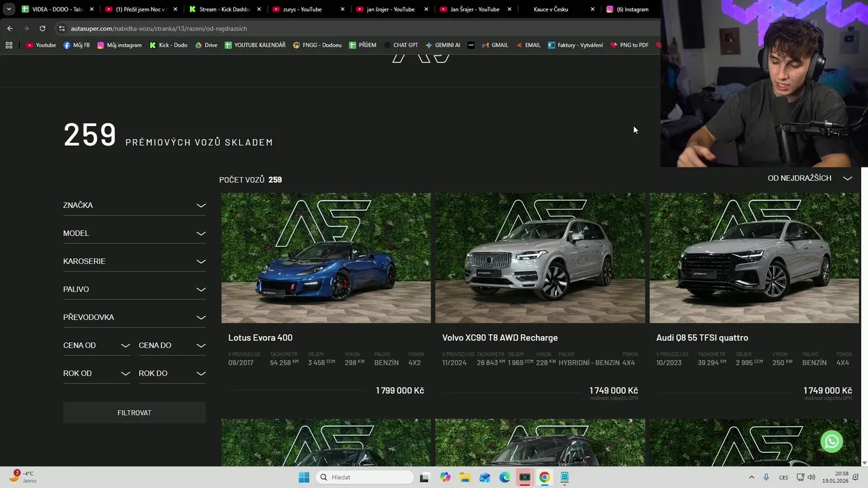The height and width of the screenshot is (488, 868).
Task: Open the Můj instagram bookmark
Action: tap(119, 45)
